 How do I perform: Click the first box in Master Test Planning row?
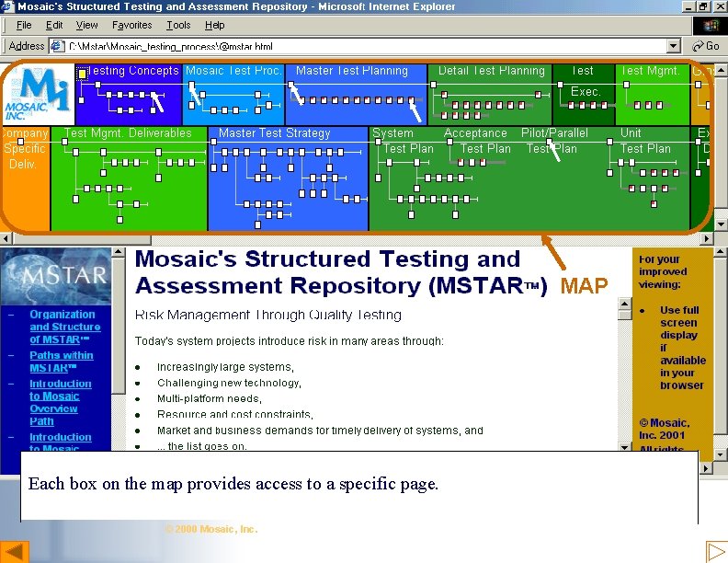pyautogui.click(x=291, y=85)
